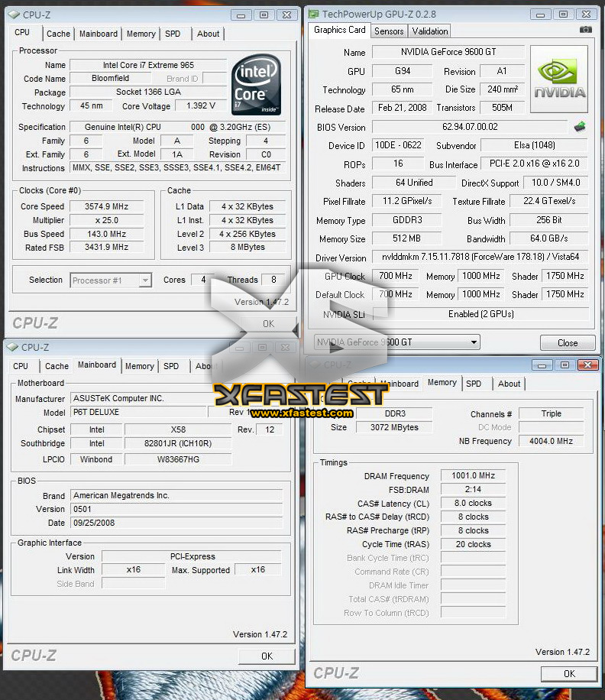Click the CAS# Latency value 8.0 clocks

pos(473,503)
